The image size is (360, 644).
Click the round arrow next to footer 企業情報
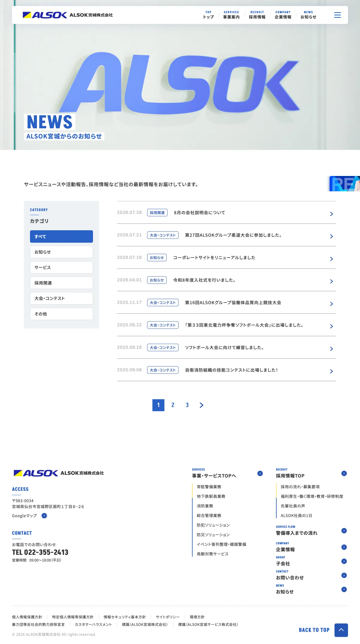pos(344,547)
